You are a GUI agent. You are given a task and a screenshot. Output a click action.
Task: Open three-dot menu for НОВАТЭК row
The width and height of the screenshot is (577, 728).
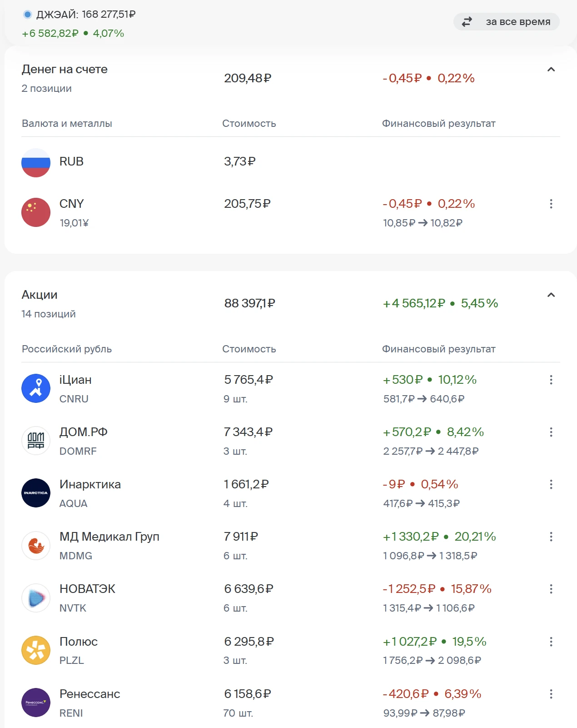pyautogui.click(x=551, y=589)
